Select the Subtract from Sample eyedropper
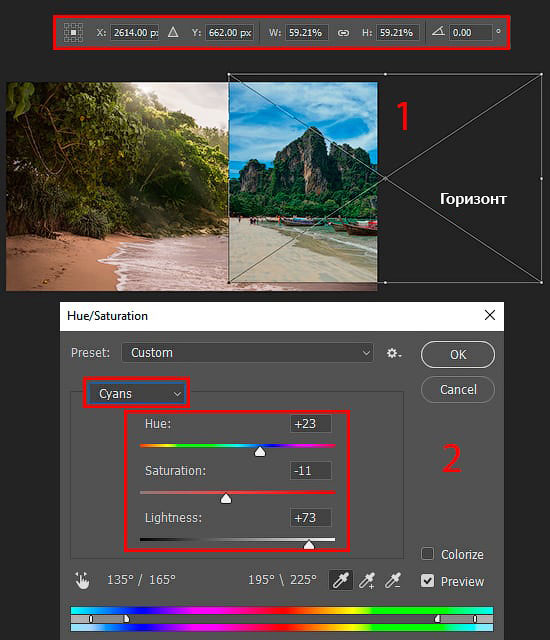The height and width of the screenshot is (640, 550). pyautogui.click(x=393, y=580)
